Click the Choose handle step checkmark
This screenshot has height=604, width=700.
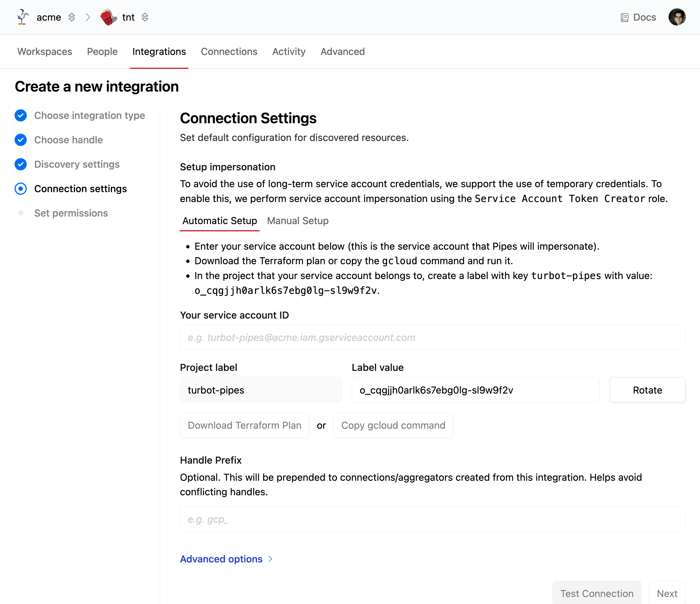click(x=21, y=140)
